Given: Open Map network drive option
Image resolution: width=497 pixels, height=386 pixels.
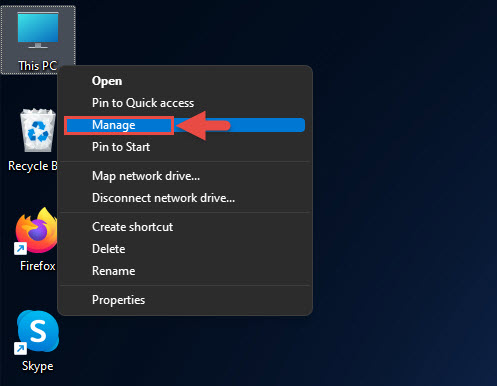Looking at the screenshot, I should click(x=185, y=176).
